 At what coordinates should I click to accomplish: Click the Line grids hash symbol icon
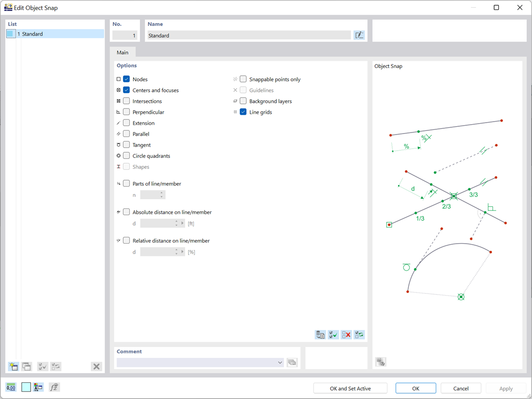(x=235, y=112)
